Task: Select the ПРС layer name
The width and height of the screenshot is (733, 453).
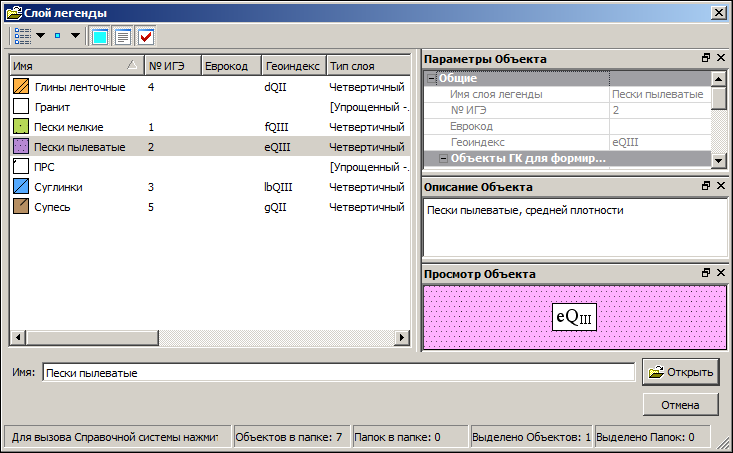Action: coord(44,167)
